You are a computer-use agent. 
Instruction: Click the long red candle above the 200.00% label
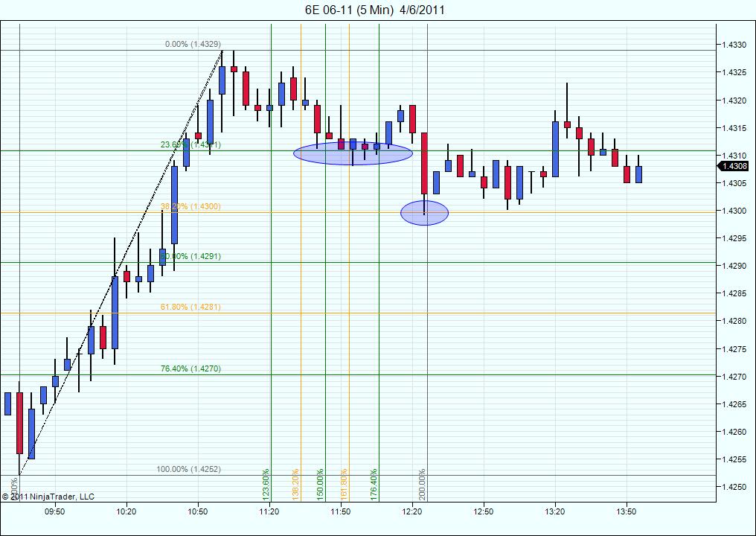pyautogui.click(x=424, y=163)
